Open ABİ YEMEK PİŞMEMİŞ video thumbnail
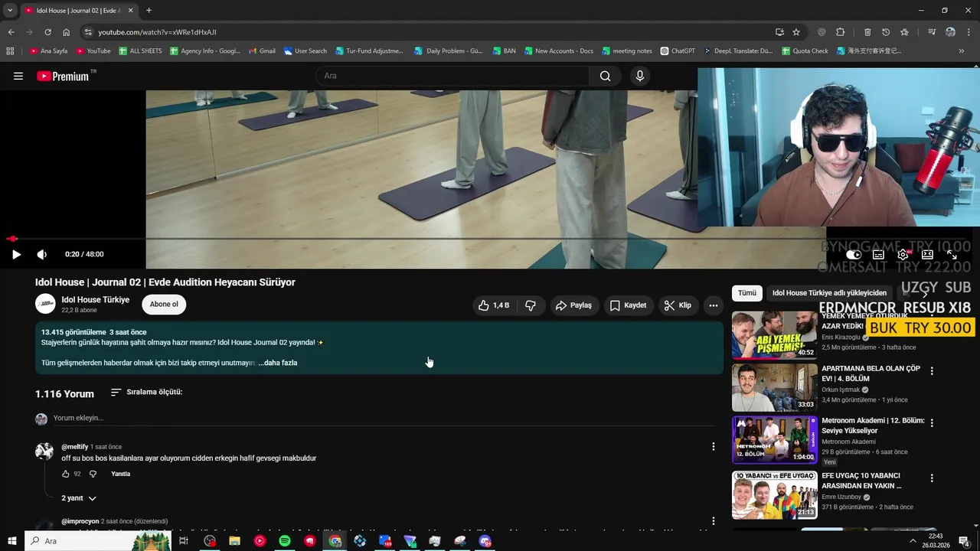The image size is (980, 551). pyautogui.click(x=775, y=334)
